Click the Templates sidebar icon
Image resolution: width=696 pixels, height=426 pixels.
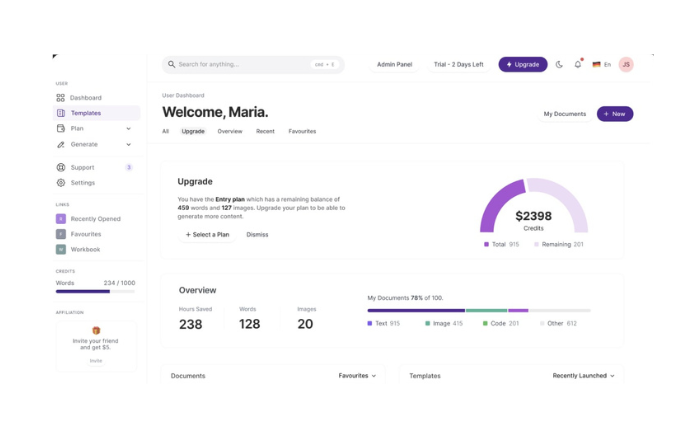(x=61, y=113)
